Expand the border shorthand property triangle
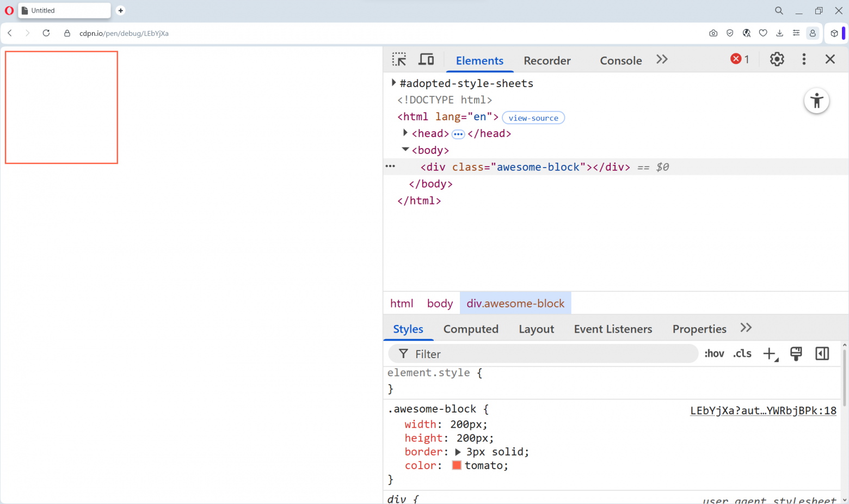Screen dimensions: 849x504 click(x=458, y=452)
